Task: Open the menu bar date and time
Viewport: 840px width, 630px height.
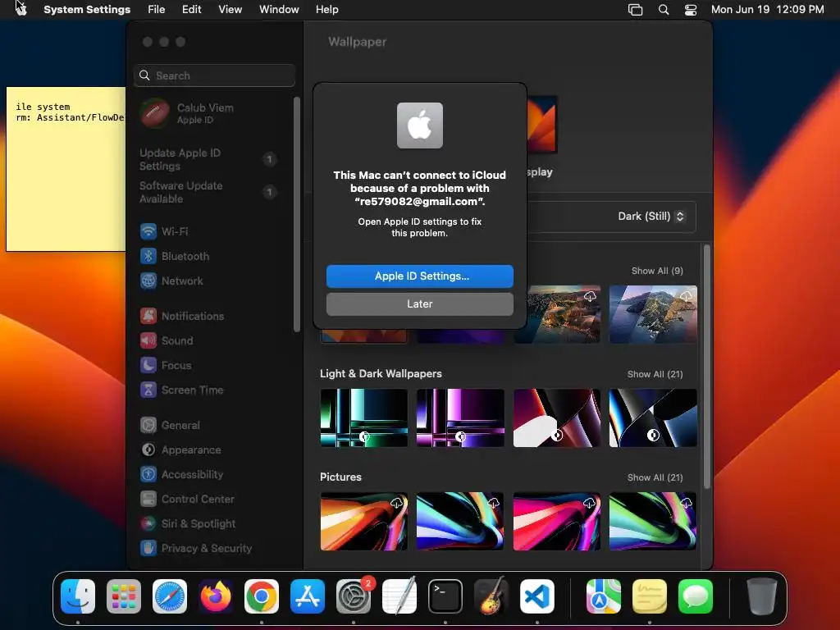Action: tap(767, 10)
